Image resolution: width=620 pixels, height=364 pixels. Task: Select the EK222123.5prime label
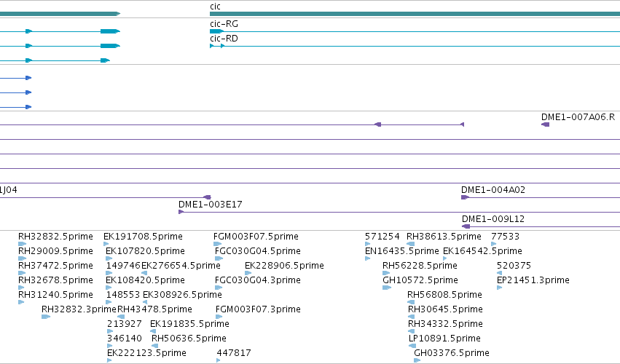(x=146, y=353)
